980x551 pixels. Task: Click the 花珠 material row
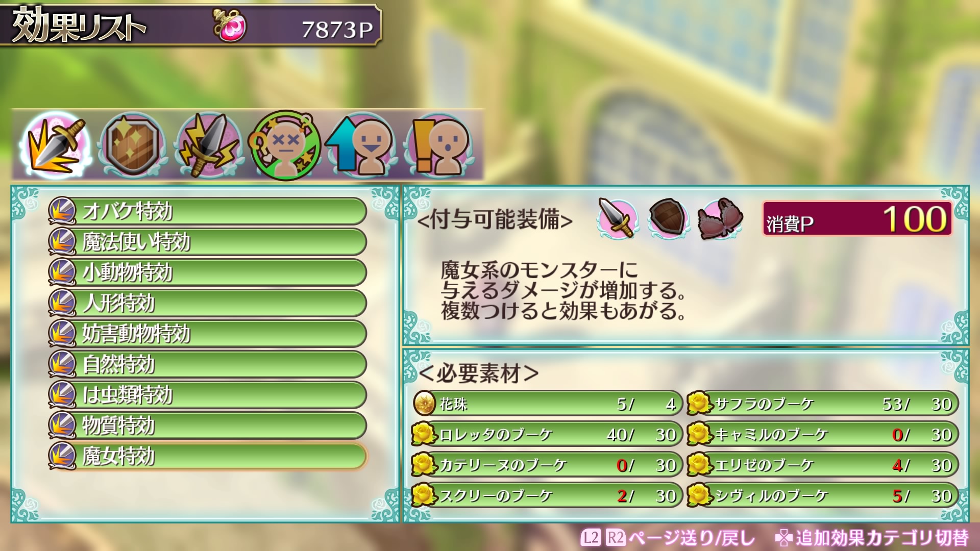(547, 404)
